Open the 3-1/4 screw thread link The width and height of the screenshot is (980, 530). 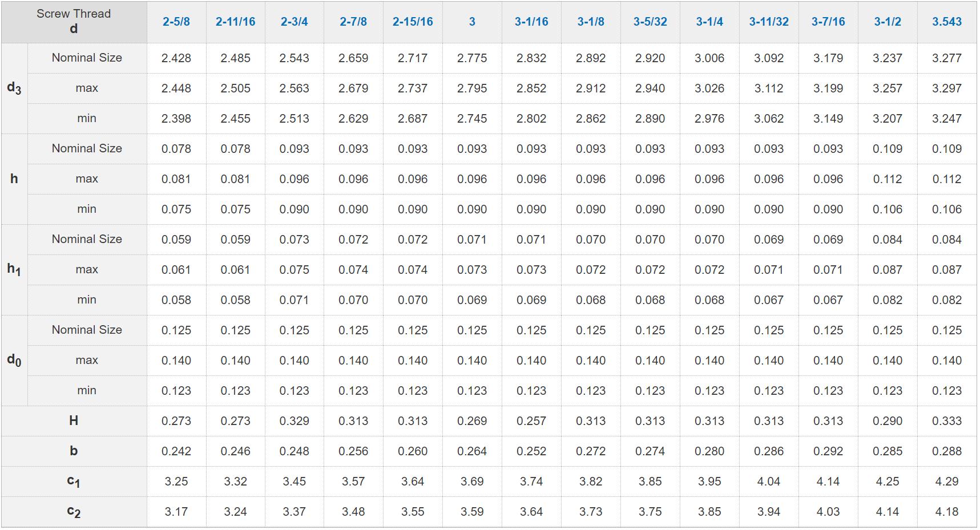pyautogui.click(x=709, y=22)
